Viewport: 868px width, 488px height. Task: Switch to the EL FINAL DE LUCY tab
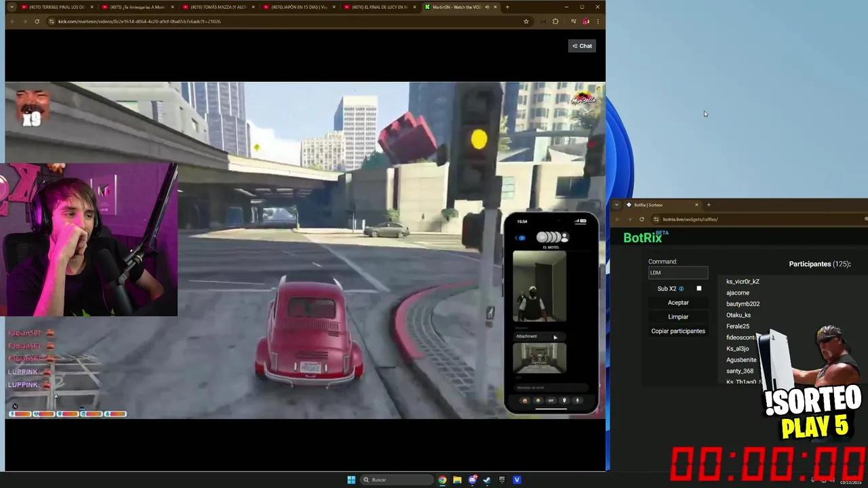380,7
